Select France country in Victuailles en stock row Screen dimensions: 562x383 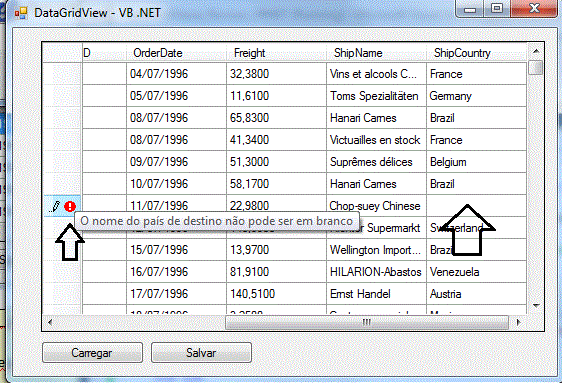476,140
